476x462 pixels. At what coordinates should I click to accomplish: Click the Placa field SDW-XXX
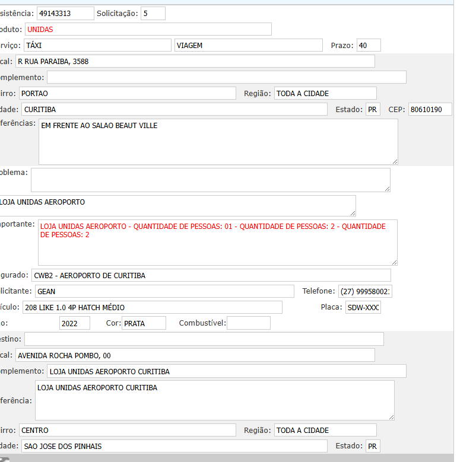tap(363, 307)
